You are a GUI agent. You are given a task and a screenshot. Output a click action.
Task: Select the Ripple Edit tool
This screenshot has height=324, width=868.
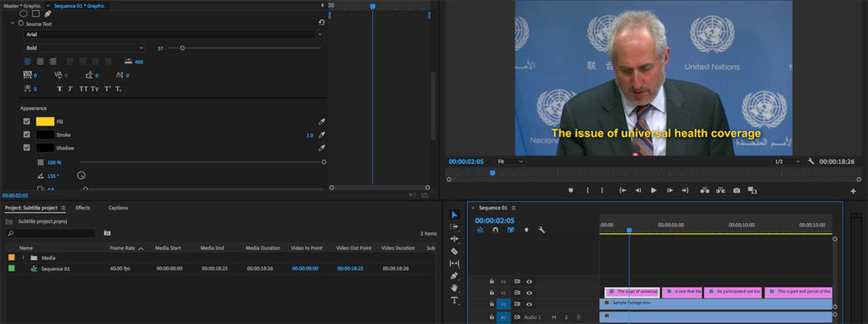[x=454, y=238]
